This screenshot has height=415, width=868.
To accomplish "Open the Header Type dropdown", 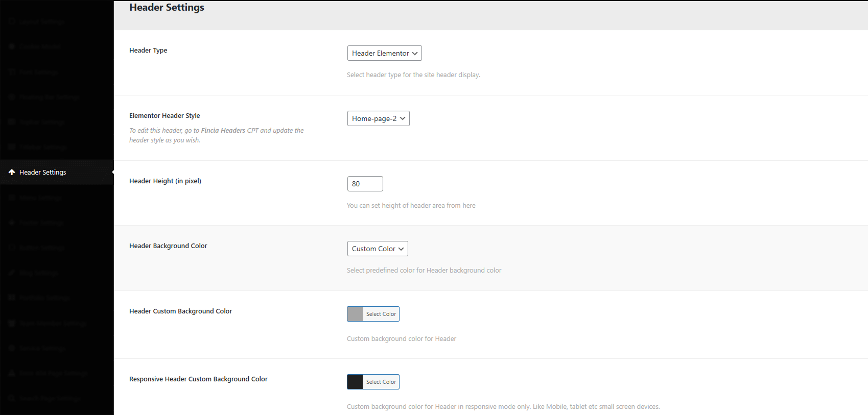I will click(x=384, y=53).
